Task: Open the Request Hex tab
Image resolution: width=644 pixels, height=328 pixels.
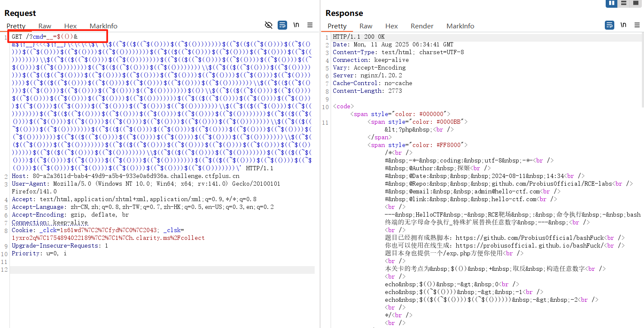Action: [71, 26]
